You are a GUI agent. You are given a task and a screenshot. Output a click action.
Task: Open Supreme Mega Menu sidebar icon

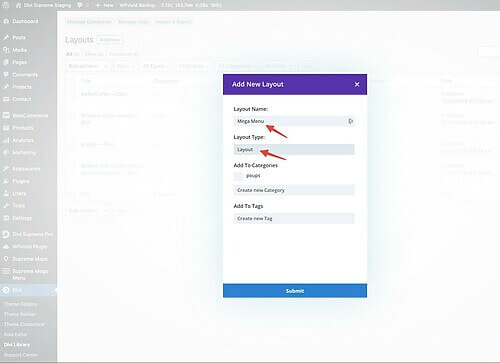click(6, 271)
